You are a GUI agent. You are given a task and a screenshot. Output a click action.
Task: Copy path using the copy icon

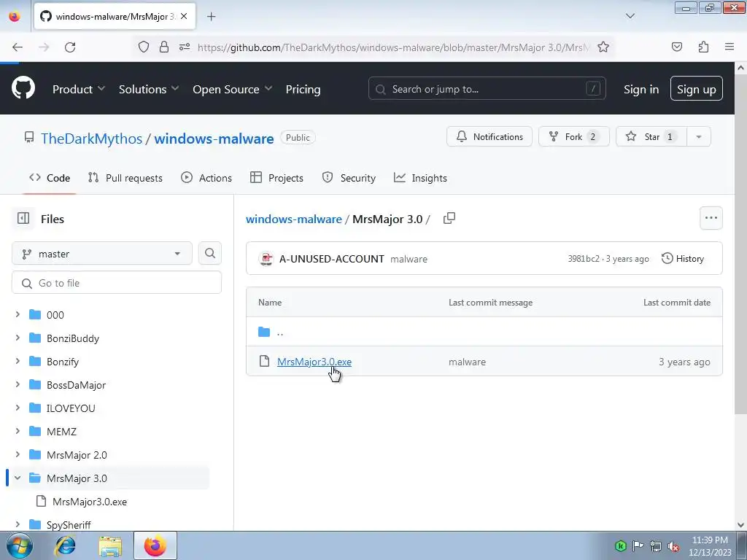[x=449, y=219]
